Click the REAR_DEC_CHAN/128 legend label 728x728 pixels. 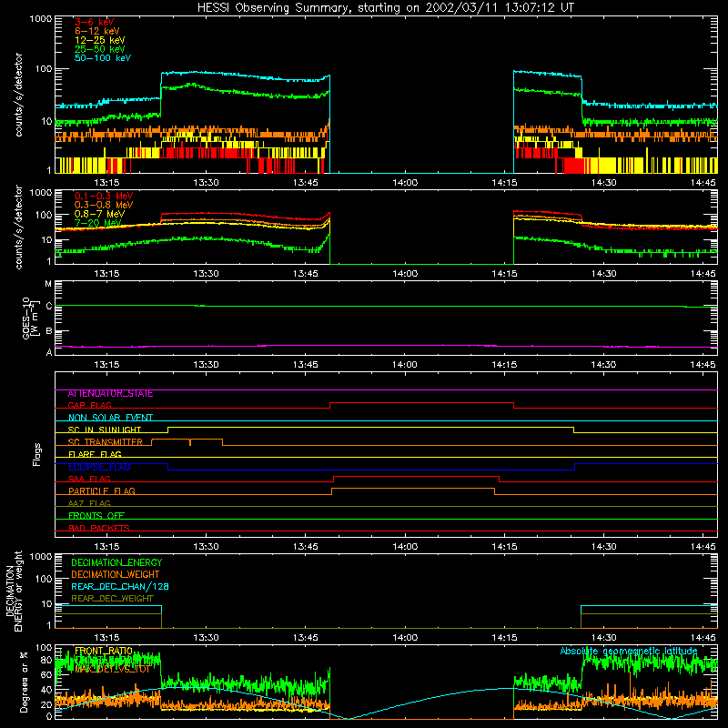click(x=120, y=587)
